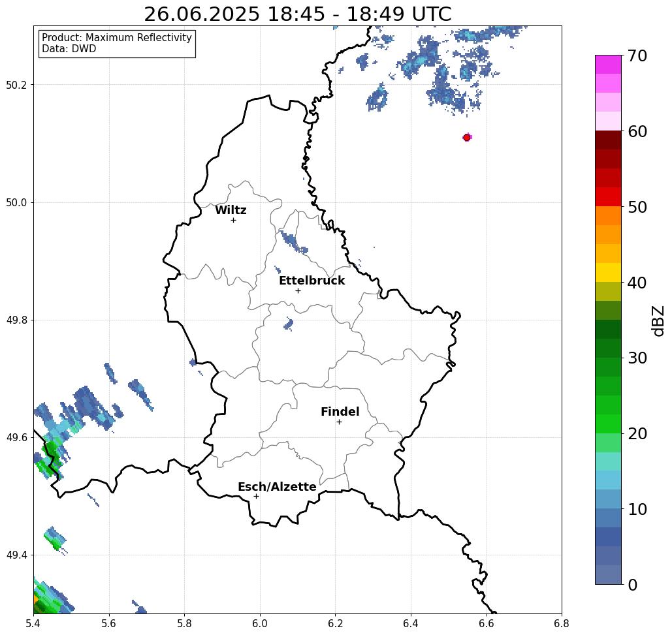
Task: Click the light cyan swatch below 20 dBZ
Action: click(x=608, y=461)
